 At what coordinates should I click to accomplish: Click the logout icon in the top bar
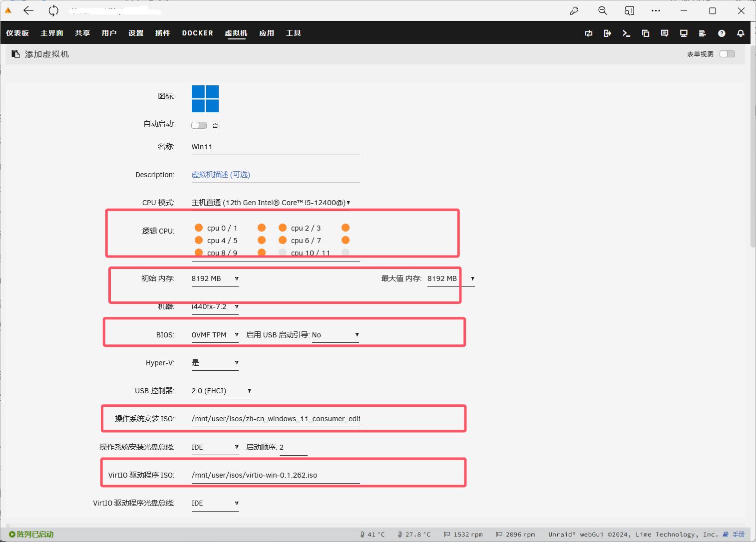coord(607,33)
